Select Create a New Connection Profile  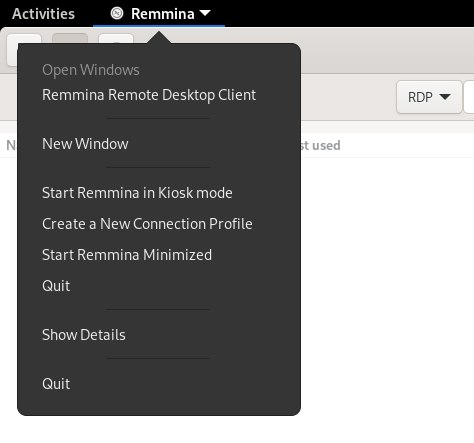click(159, 224)
